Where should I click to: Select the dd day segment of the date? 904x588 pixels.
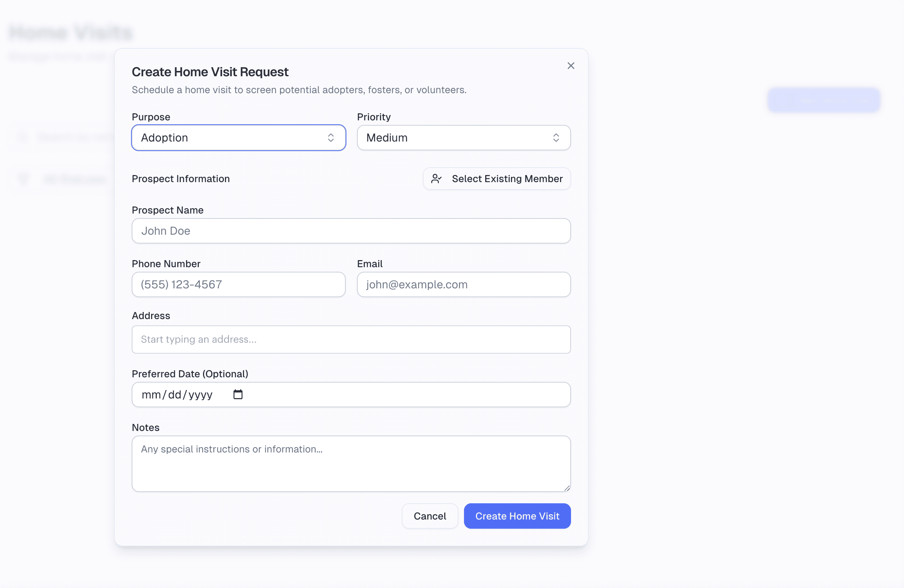[174, 395]
